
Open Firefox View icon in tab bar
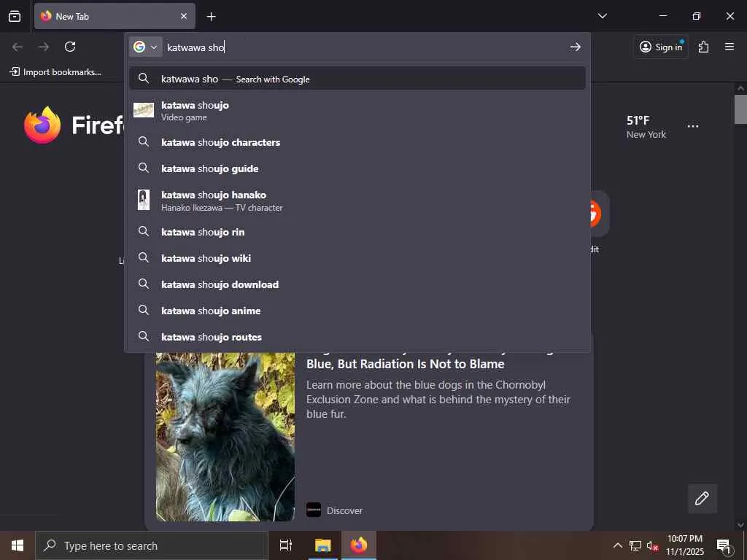(x=15, y=16)
